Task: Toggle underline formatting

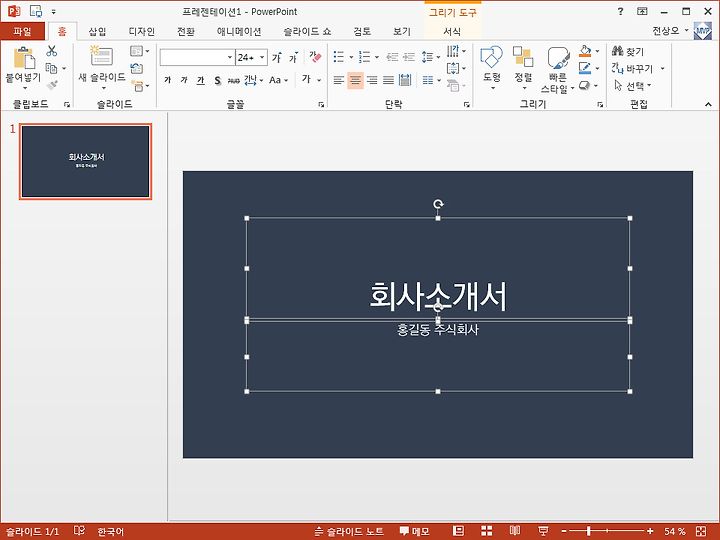Action: click(200, 80)
